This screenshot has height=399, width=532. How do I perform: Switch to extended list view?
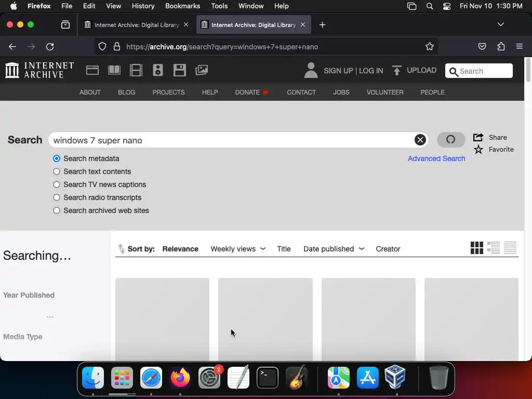click(x=494, y=248)
